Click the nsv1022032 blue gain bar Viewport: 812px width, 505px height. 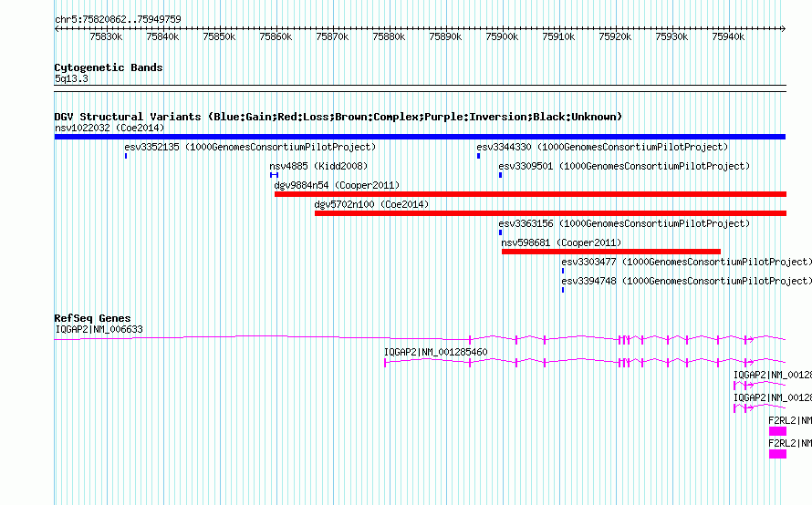point(420,137)
